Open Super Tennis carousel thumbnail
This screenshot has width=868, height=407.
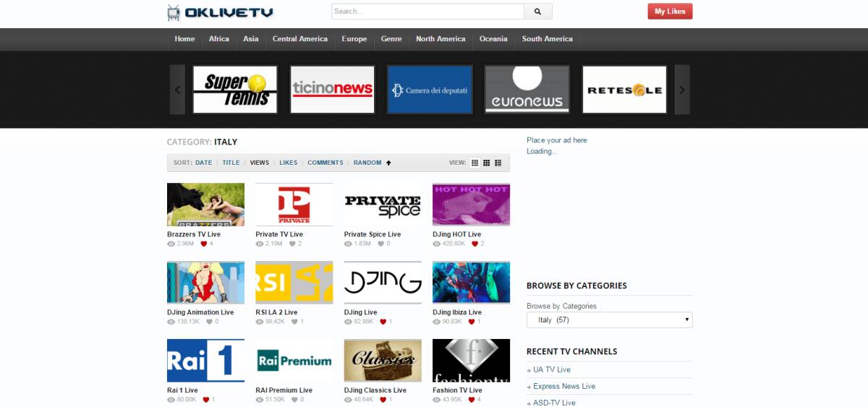point(235,90)
